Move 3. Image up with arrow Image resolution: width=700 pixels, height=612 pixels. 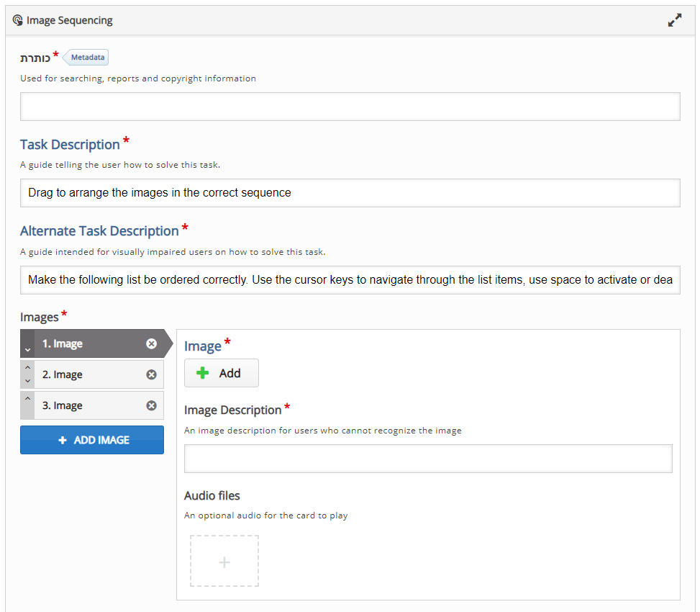click(x=27, y=399)
